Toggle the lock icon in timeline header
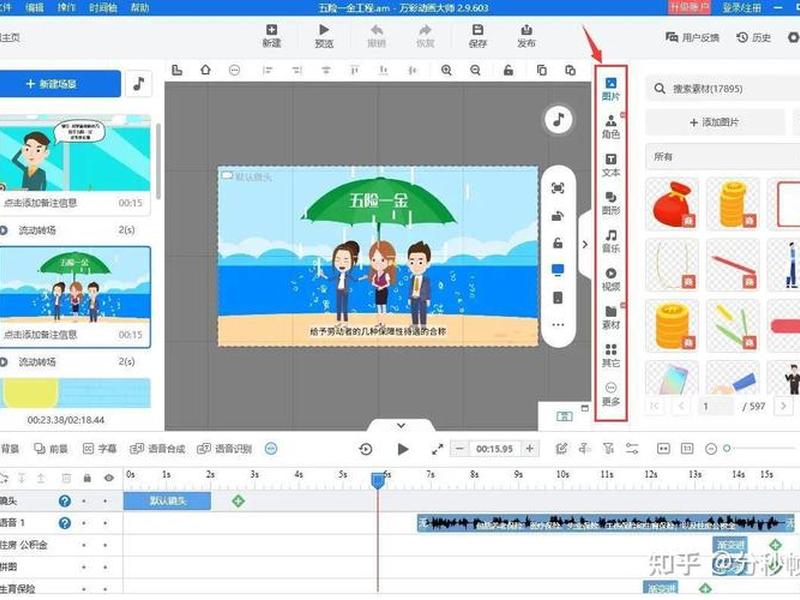The width and height of the screenshot is (800, 600). click(x=87, y=478)
